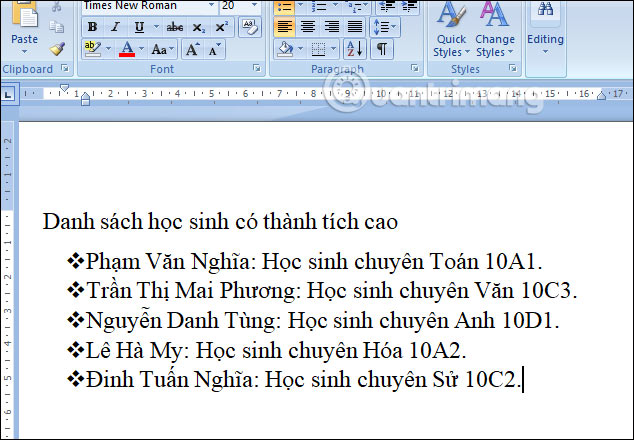Click the Paste clipboard icon

pyautogui.click(x=24, y=15)
